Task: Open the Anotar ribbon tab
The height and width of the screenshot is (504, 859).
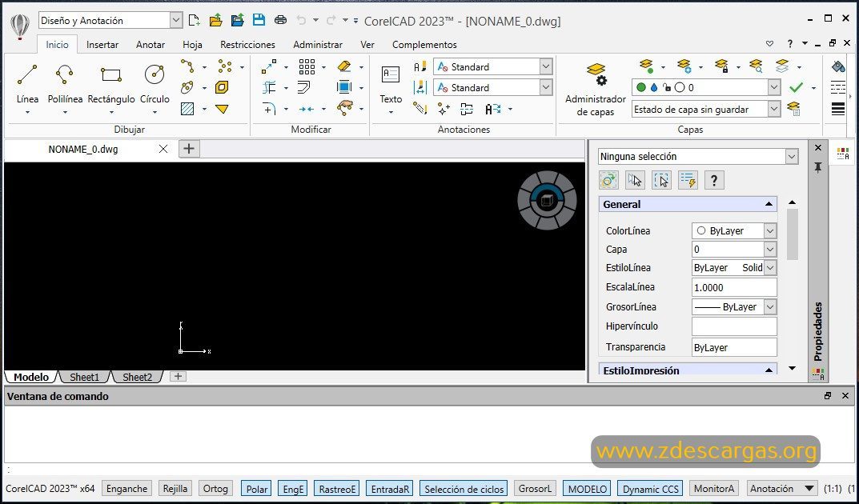Action: click(151, 45)
